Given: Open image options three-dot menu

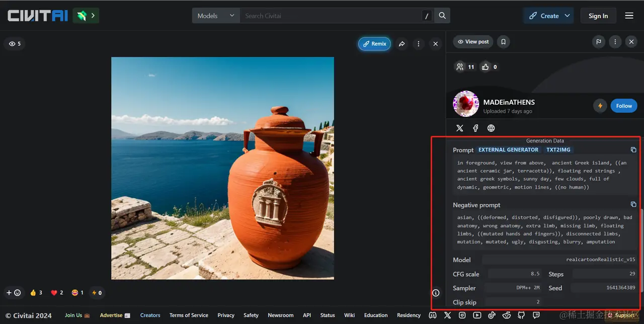Looking at the screenshot, I should tap(418, 44).
